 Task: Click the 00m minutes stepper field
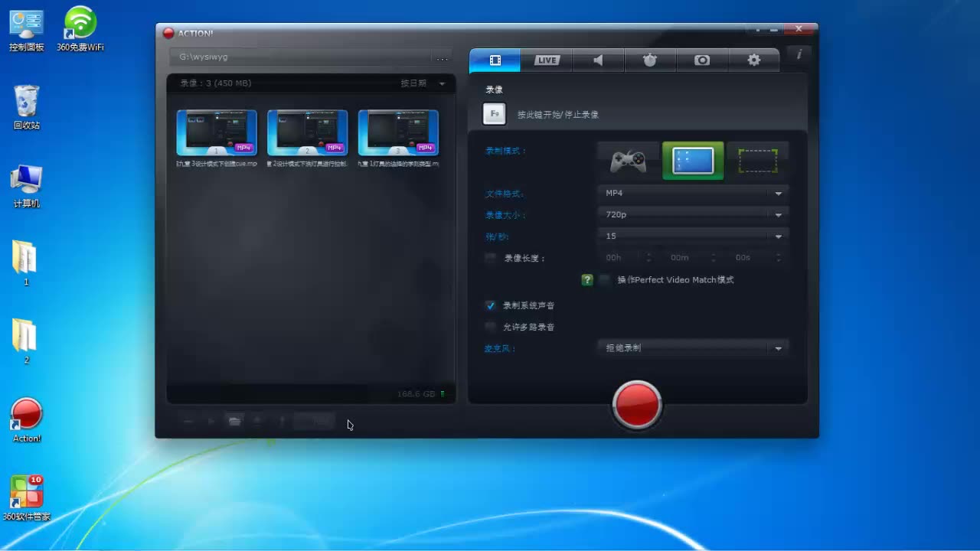[691, 258]
